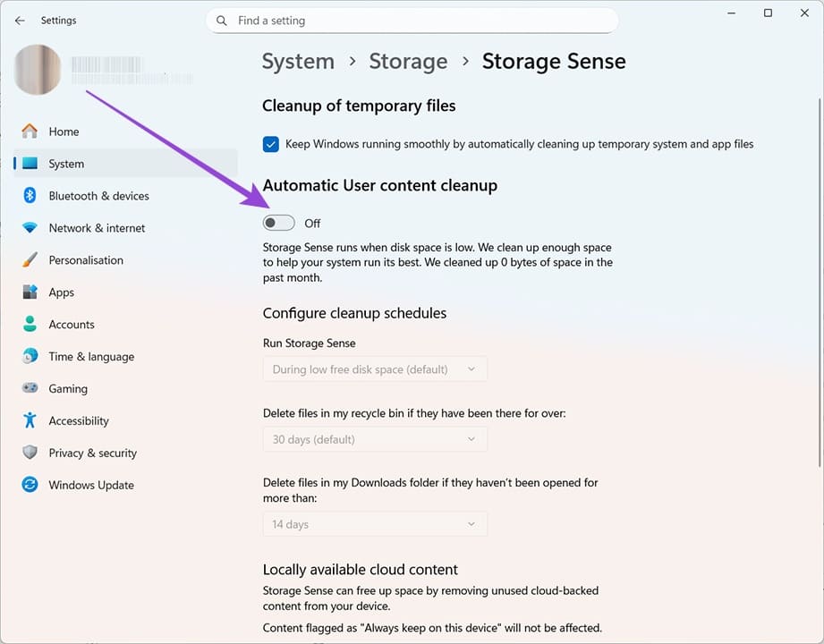824x644 pixels.
Task: Open the Downloads folder cleanup dropdown
Action: point(374,523)
